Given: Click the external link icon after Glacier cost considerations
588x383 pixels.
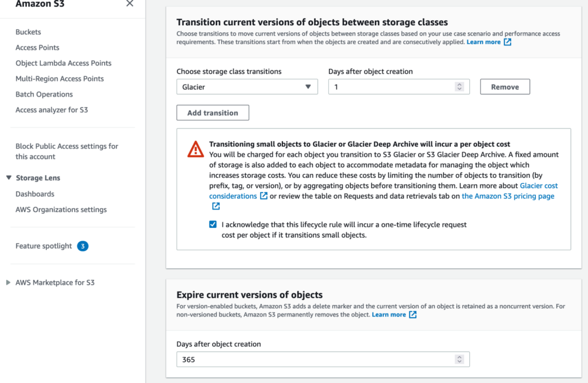Looking at the screenshot, I should coord(265,196).
